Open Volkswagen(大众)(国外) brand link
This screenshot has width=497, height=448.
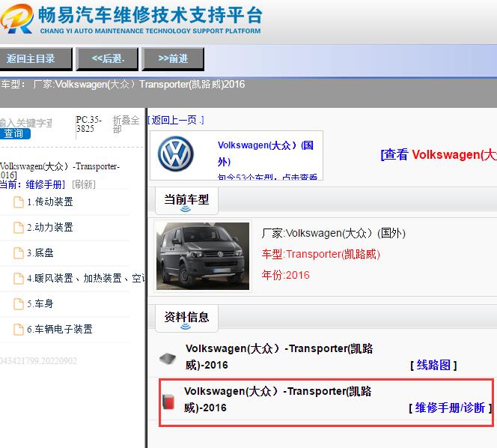pos(265,154)
